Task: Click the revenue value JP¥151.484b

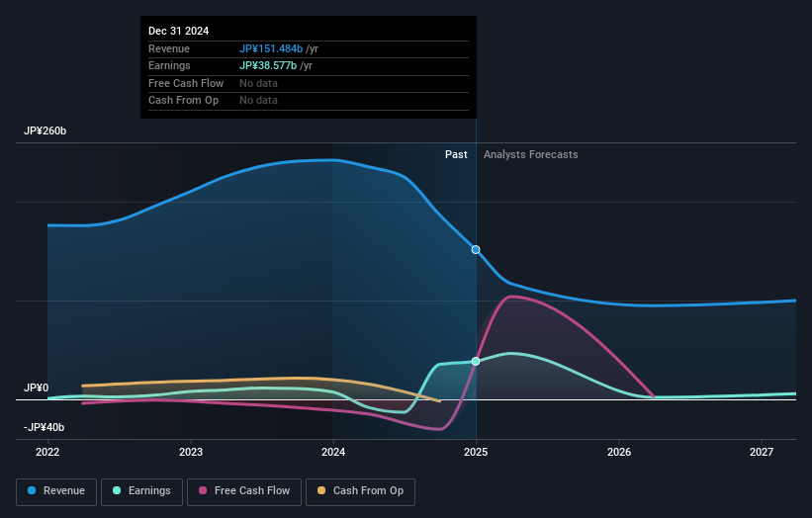Action: point(271,48)
